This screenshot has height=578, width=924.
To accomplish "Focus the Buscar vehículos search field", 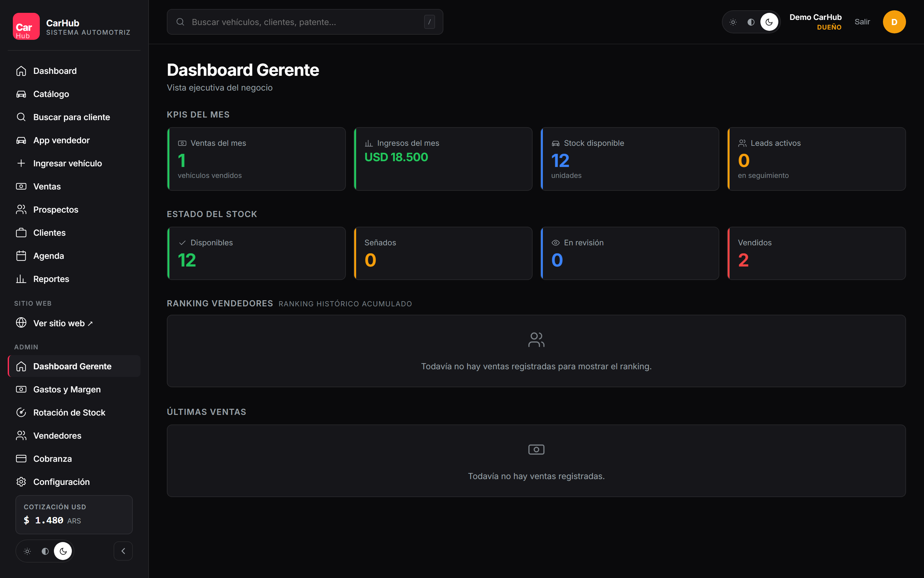I will pyautogui.click(x=305, y=22).
